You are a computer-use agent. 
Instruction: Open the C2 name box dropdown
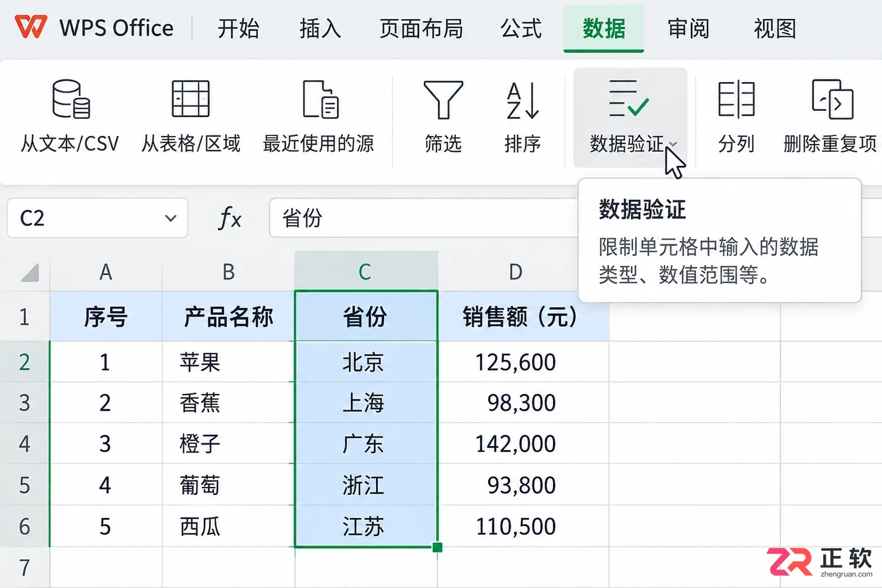(x=171, y=218)
